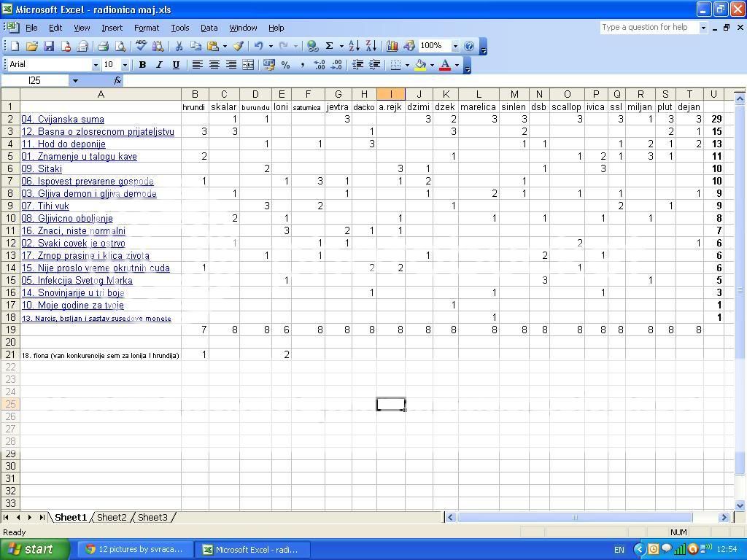The width and height of the screenshot is (747, 560).
Task: Open the Print Preview tool
Action: tap(120, 46)
